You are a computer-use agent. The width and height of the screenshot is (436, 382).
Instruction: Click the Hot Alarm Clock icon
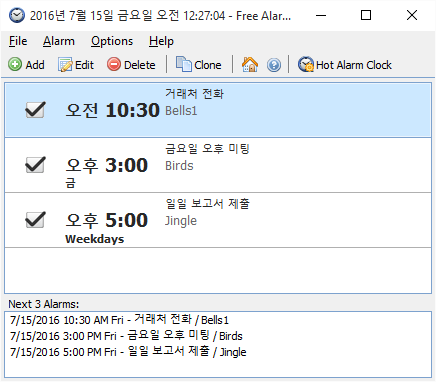tap(306, 64)
